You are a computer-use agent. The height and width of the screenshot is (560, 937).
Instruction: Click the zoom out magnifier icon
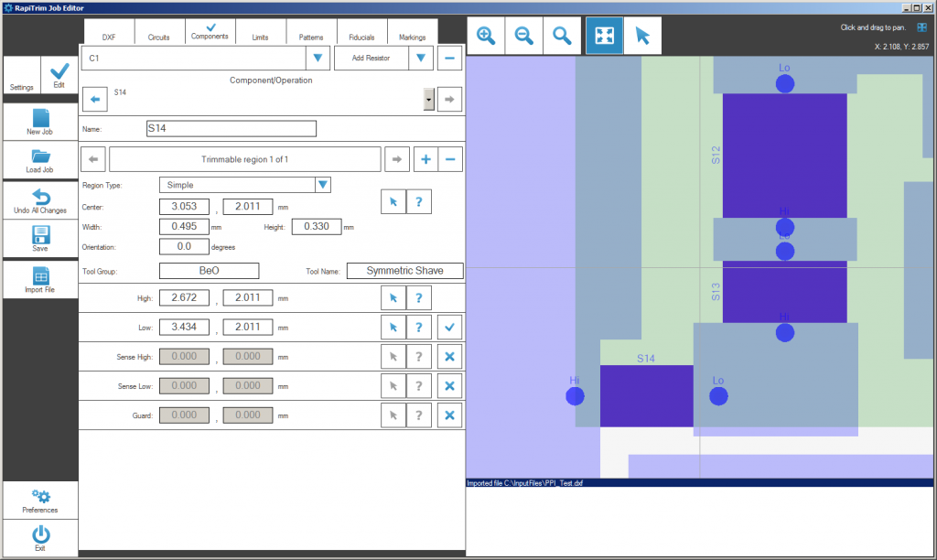pyautogui.click(x=524, y=36)
